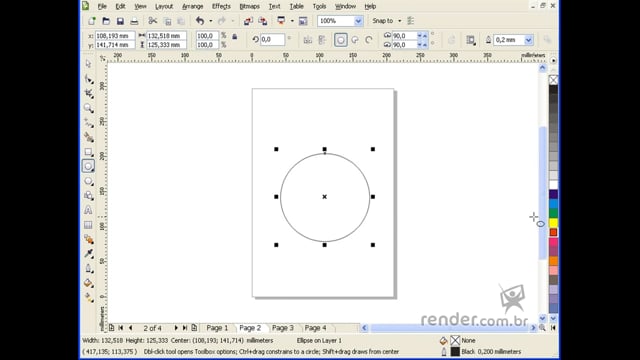Select the Zoom tool magnifier

tap(89, 108)
